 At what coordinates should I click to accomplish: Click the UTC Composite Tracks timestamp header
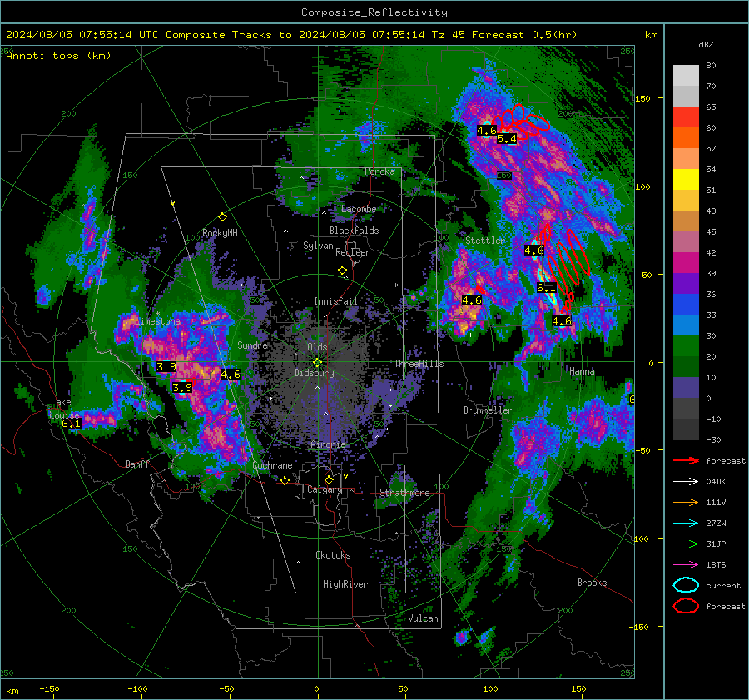tap(291, 35)
